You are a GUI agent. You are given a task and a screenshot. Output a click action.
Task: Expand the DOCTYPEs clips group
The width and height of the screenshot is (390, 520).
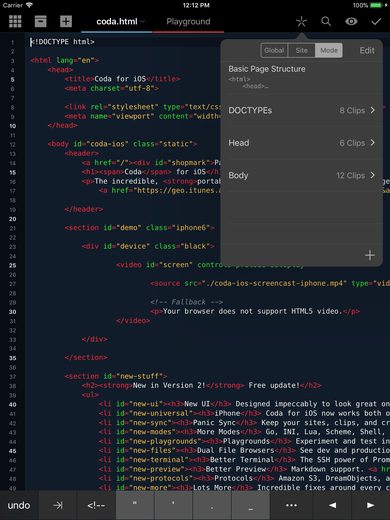pyautogui.click(x=301, y=110)
